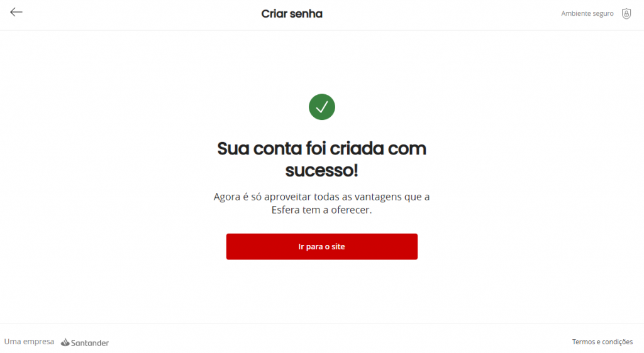The image size is (644, 353).
Task: Click the Sua conta foi criada heading line
Action: click(x=321, y=148)
